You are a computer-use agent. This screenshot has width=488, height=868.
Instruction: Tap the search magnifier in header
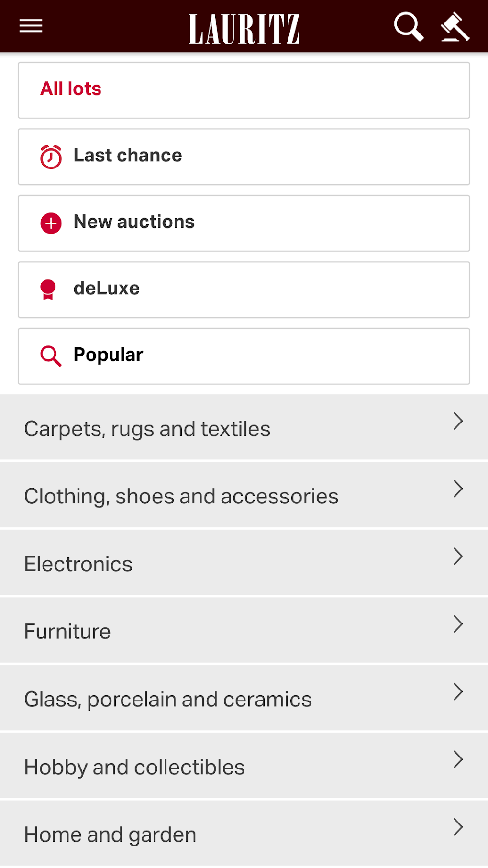408,27
